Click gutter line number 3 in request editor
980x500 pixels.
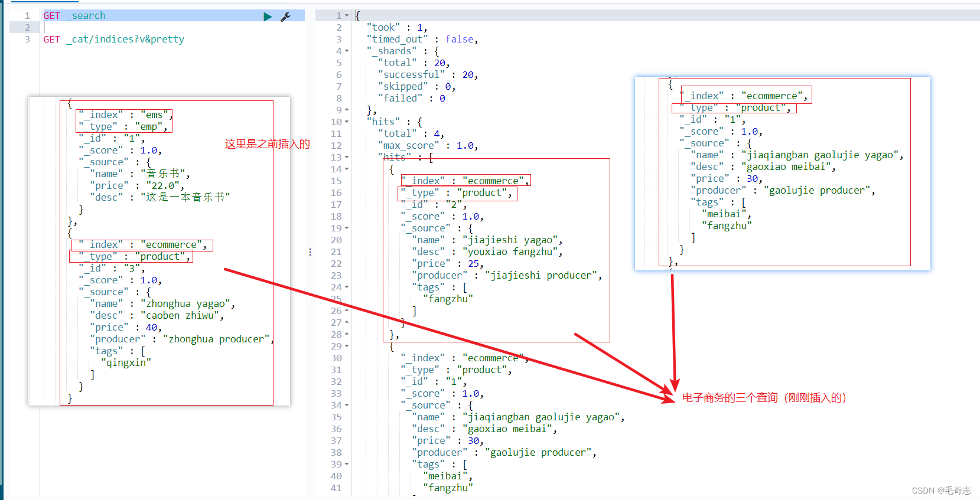27,40
